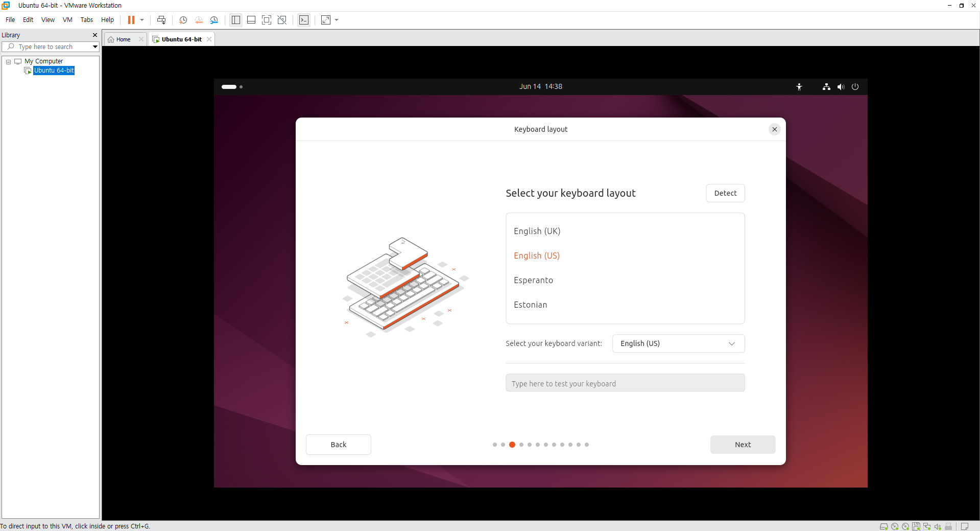
Task: Click the library search field
Action: point(46,47)
